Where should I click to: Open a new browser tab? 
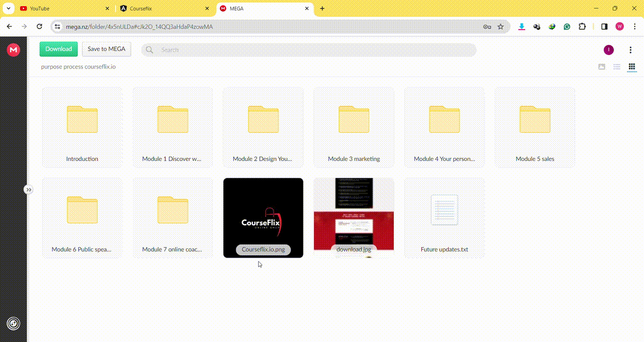point(323,8)
